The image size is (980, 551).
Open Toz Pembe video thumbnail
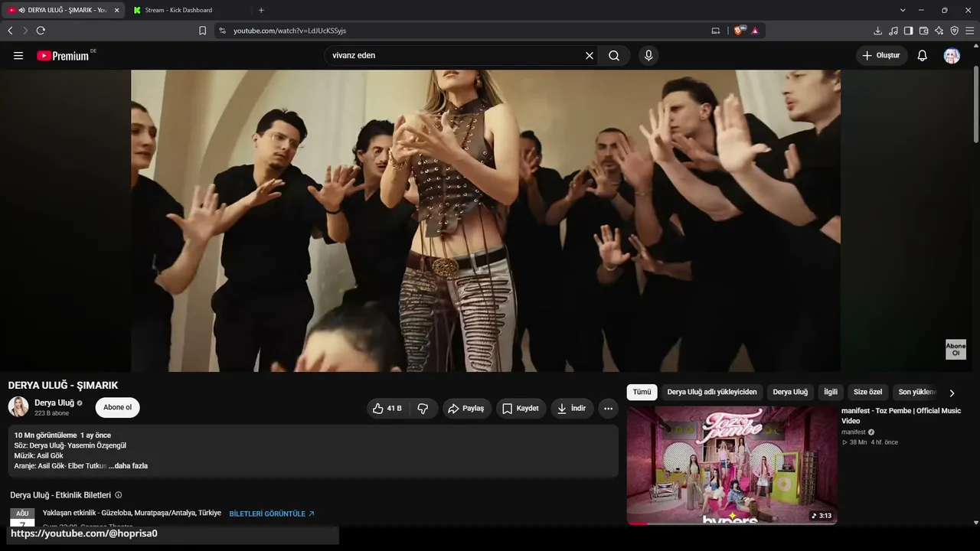click(x=732, y=465)
